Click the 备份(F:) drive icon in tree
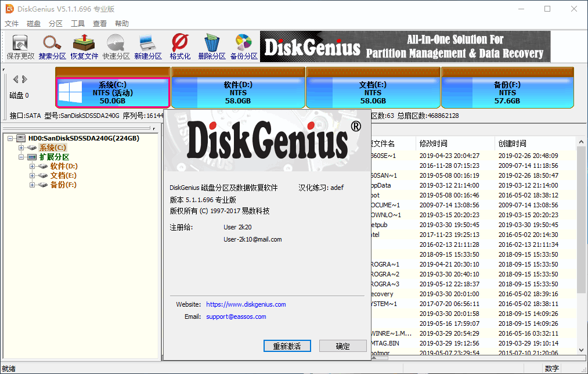This screenshot has height=374, width=588. 43,185
